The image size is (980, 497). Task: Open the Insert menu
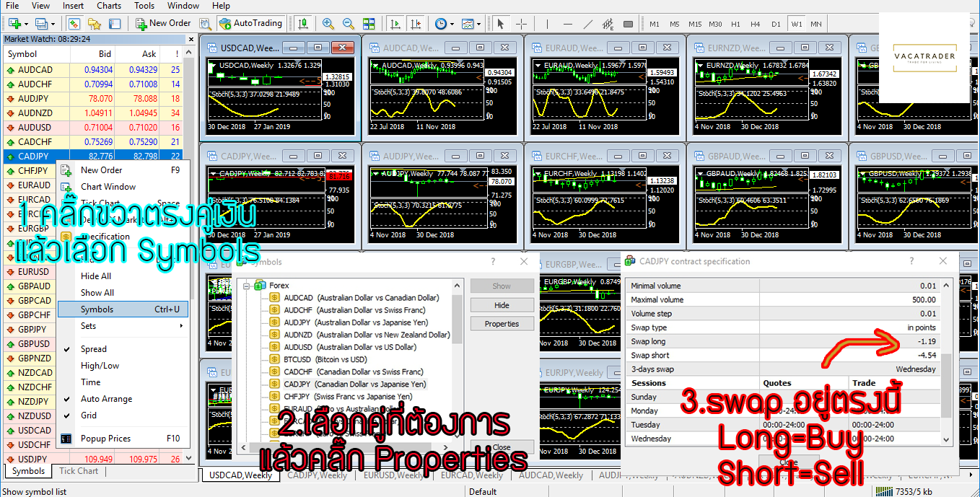tap(73, 6)
